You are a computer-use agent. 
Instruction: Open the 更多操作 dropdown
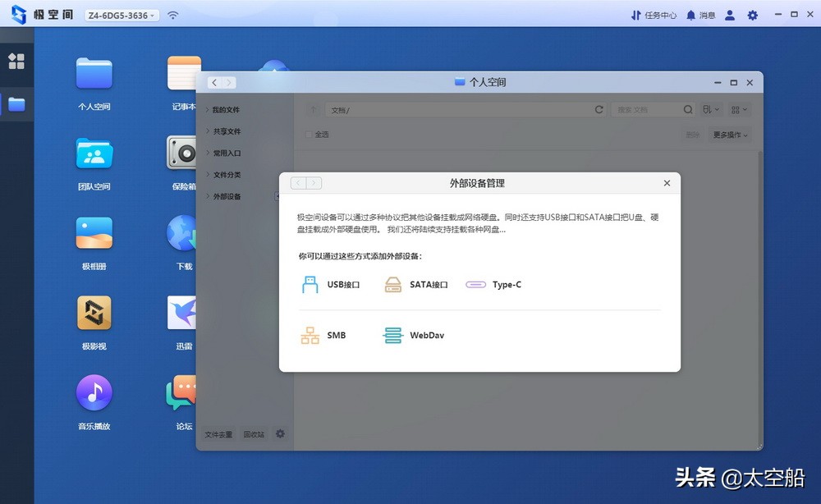(x=730, y=135)
